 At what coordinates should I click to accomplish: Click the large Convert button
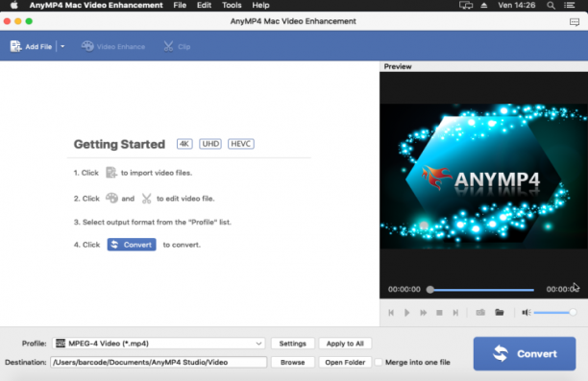pyautogui.click(x=525, y=354)
